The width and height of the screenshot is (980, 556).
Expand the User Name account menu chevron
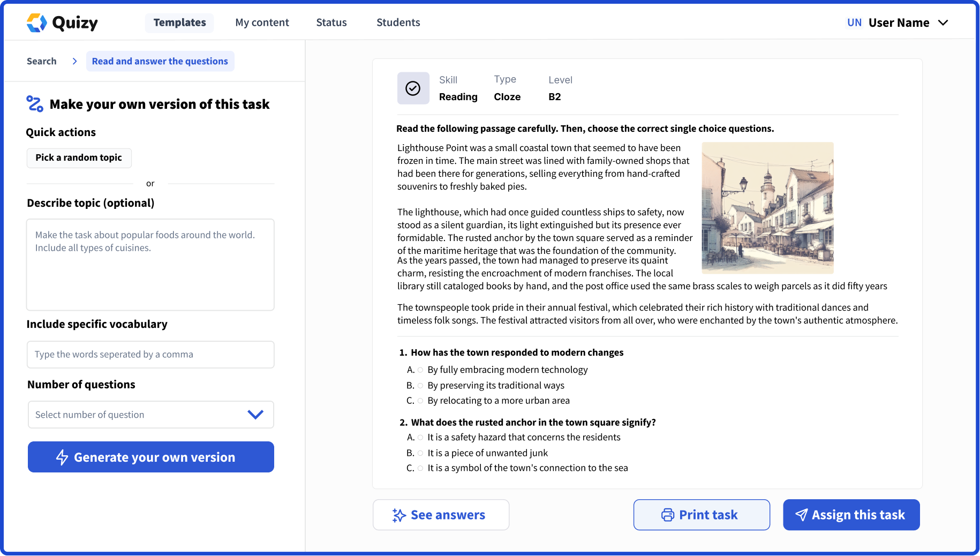point(943,22)
